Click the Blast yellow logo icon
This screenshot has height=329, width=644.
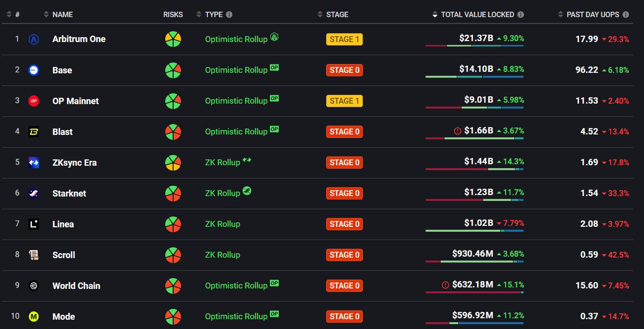34,132
